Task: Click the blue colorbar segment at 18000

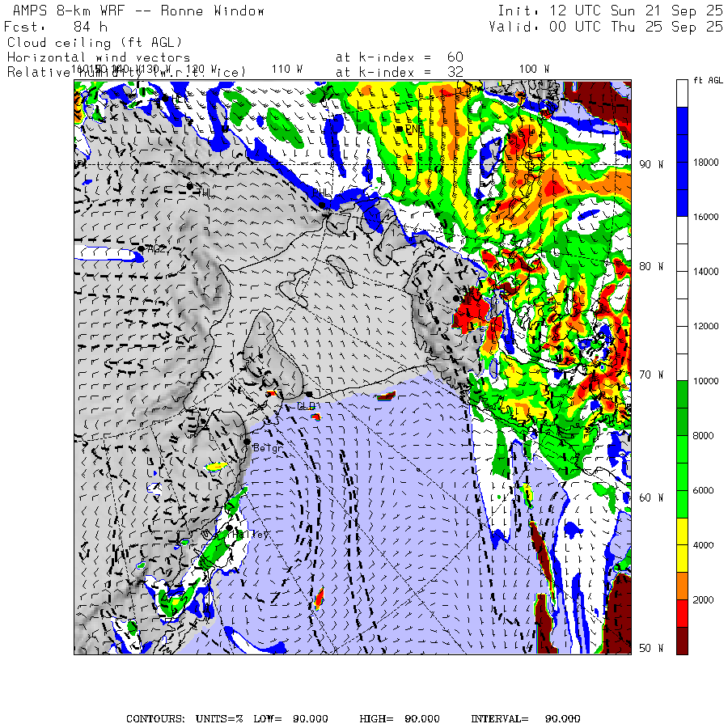Action: (x=682, y=162)
